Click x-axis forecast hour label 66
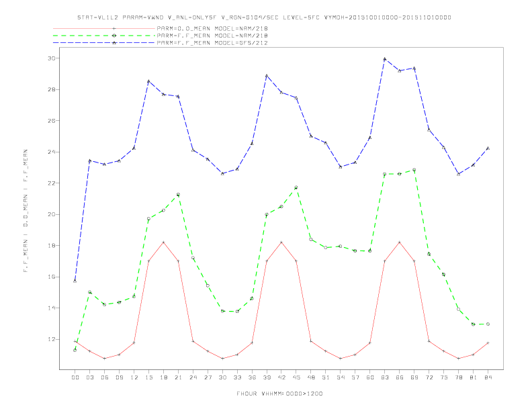The height and width of the screenshot is (411, 532). point(400,377)
